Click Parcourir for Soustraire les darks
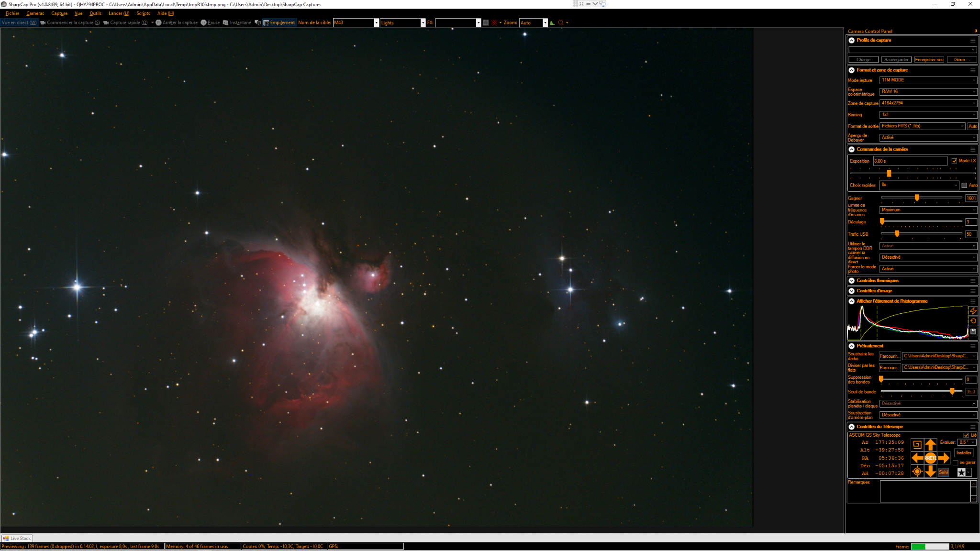980x551 pixels. [x=889, y=356]
